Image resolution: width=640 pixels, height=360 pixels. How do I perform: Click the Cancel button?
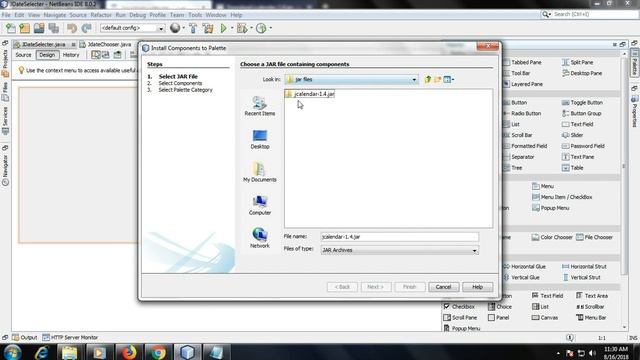[443, 287]
